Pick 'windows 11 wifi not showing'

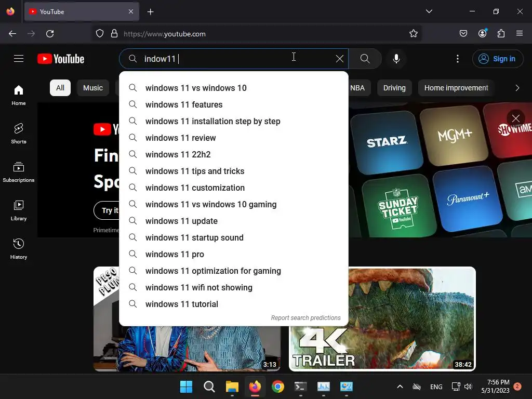click(234, 287)
